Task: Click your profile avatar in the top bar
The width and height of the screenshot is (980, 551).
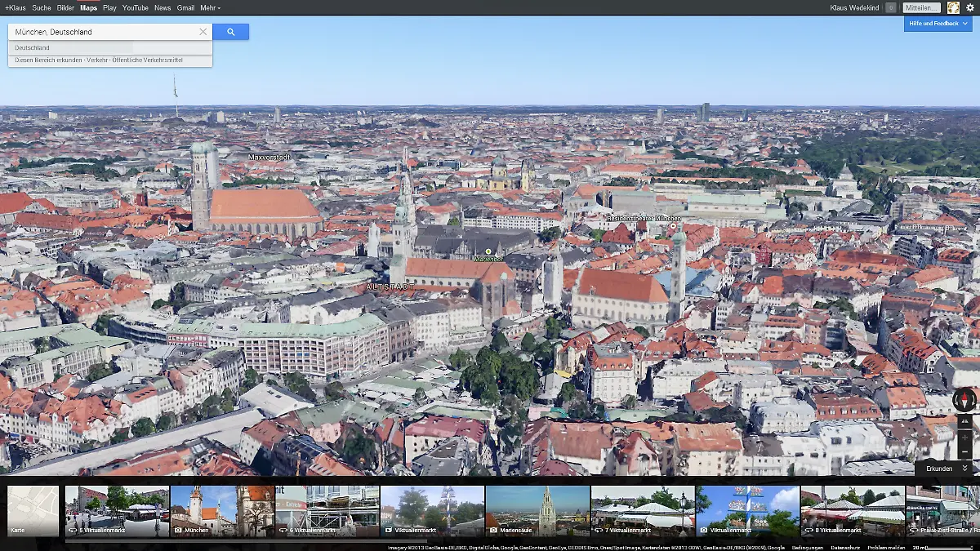Action: click(951, 7)
